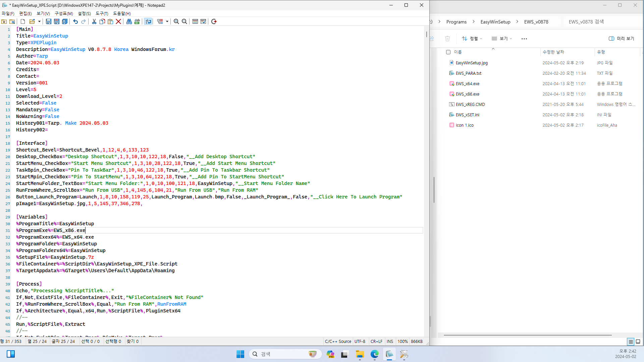
Task: Select EasyWinSetup breadcrumb in Explorer
Action: [495, 22]
